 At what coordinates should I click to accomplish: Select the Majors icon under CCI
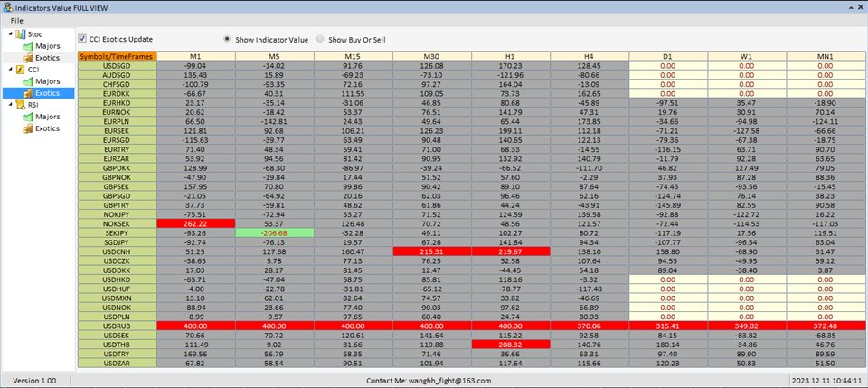(x=28, y=81)
